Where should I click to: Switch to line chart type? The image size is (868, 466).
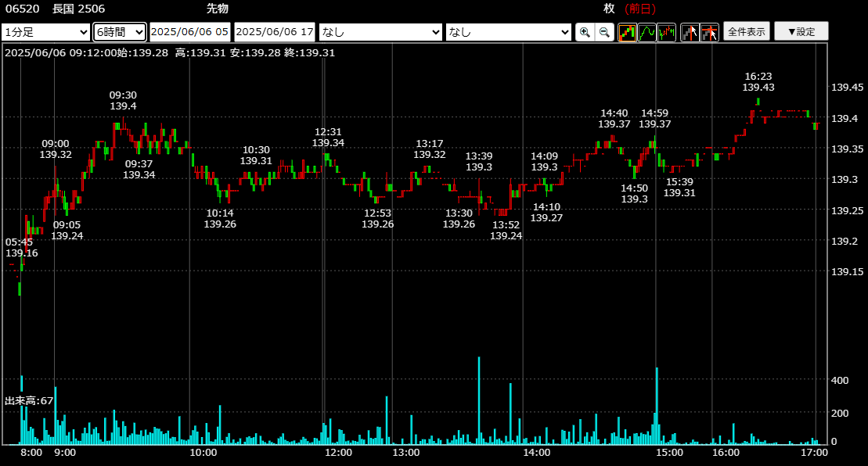point(646,32)
